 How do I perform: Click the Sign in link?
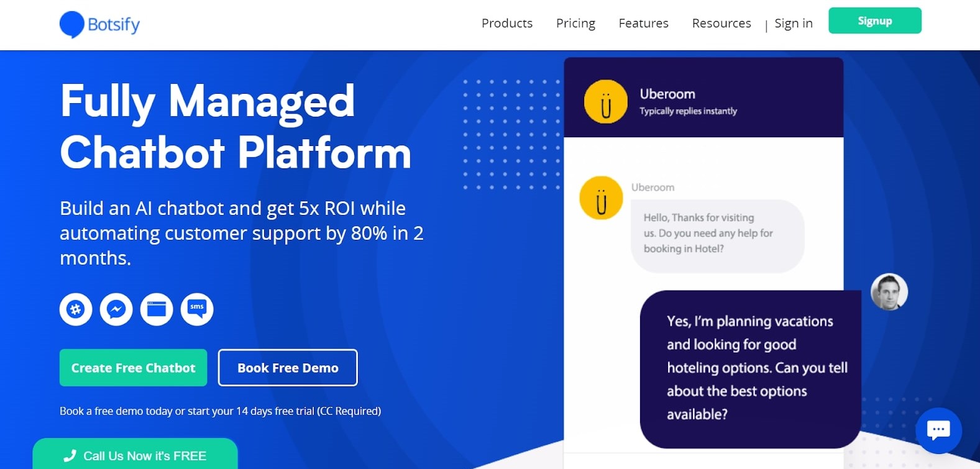click(x=794, y=24)
